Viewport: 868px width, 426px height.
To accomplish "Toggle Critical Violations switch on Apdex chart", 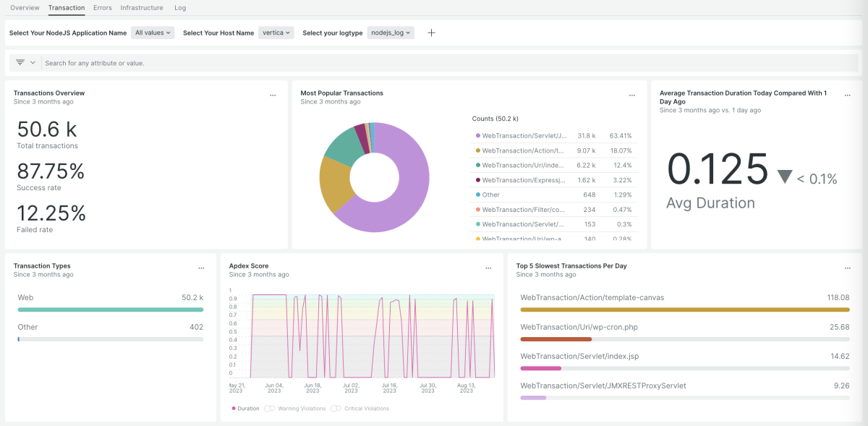I will click(336, 409).
